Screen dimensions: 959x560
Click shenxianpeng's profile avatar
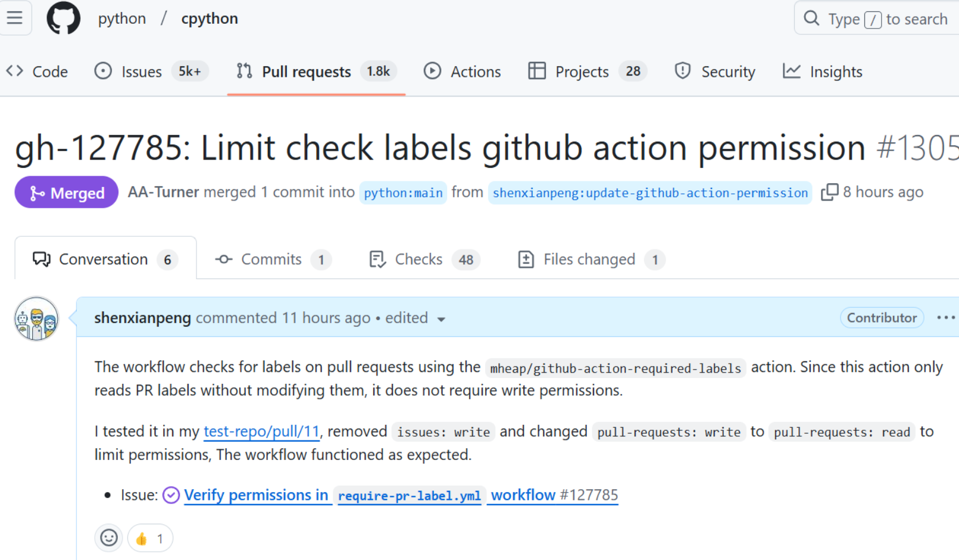coord(37,319)
